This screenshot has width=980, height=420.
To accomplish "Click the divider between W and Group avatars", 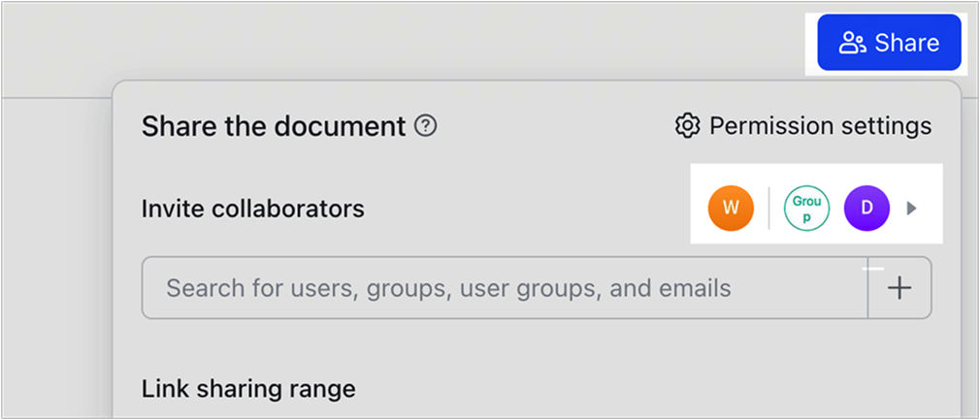I will point(768,208).
